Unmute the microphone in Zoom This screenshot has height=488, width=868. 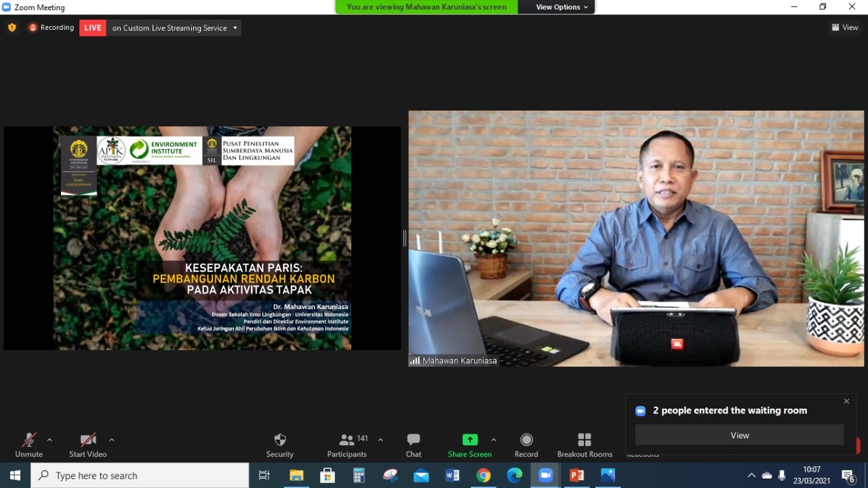coord(28,441)
